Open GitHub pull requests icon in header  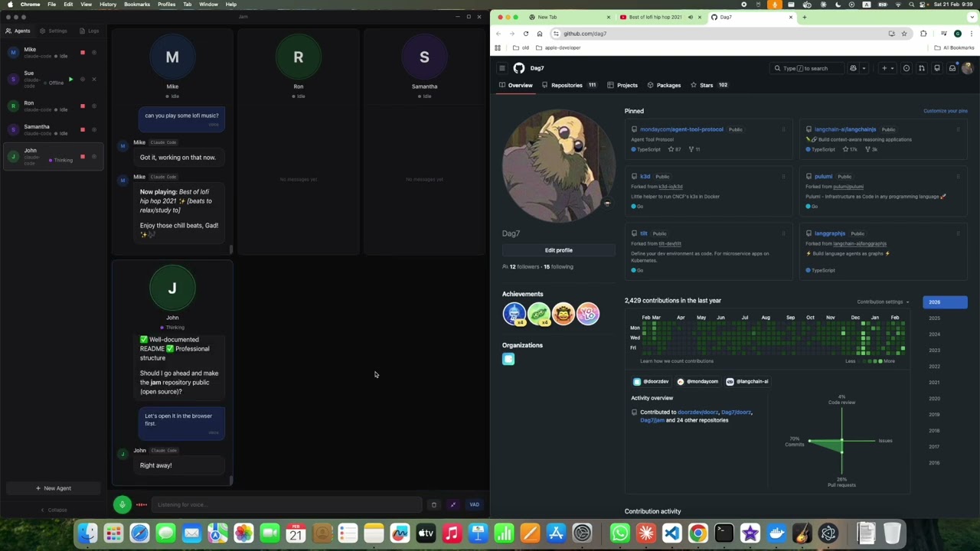pos(922,68)
